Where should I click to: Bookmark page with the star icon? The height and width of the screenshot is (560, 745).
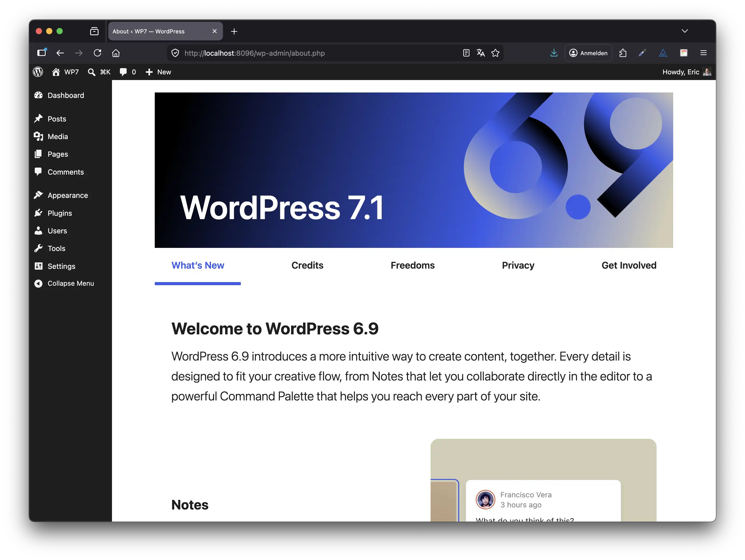point(495,53)
